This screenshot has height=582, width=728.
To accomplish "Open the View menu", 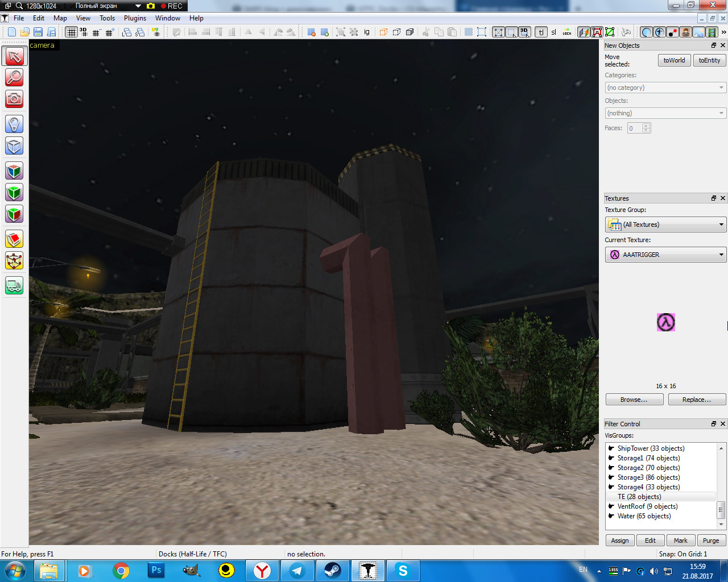I will coord(83,18).
